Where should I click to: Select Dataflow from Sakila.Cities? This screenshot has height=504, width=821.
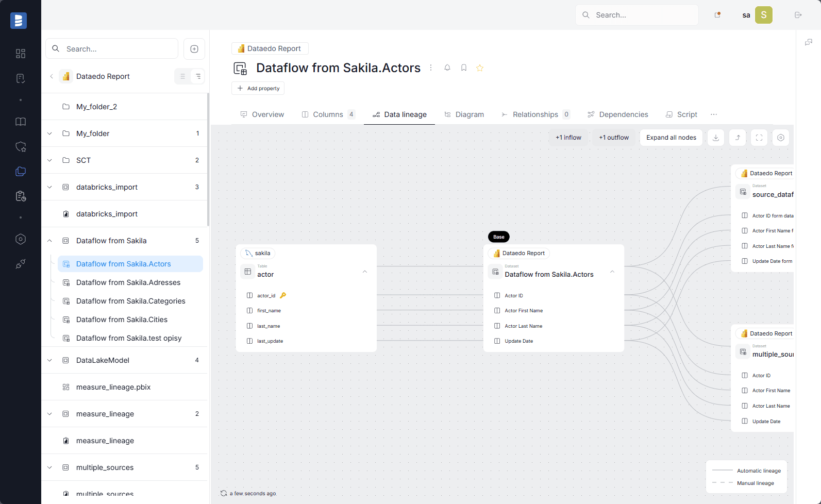[121, 320]
